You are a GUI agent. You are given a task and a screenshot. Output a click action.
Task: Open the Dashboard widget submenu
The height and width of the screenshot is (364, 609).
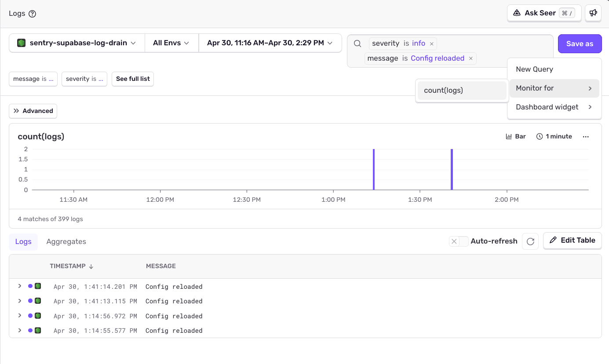click(554, 107)
